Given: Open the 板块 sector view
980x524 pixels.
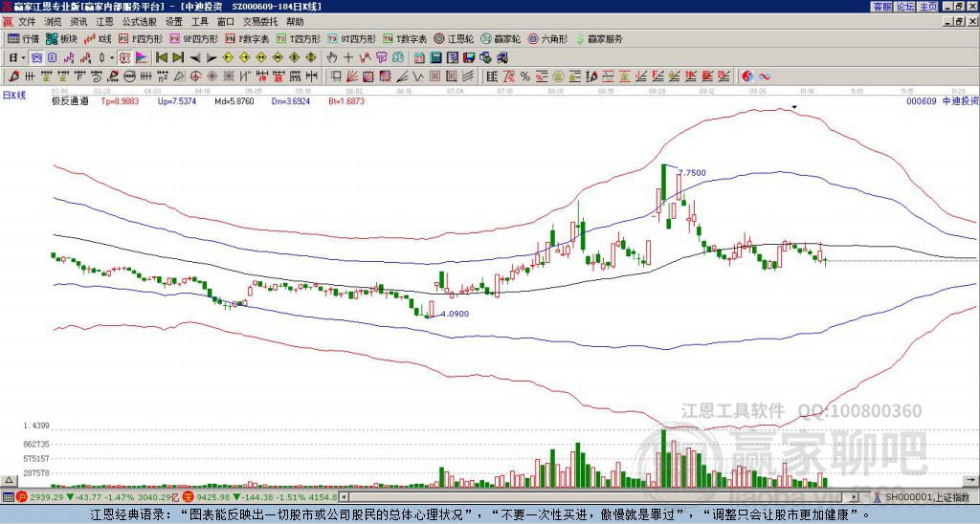Looking at the screenshot, I should pyautogui.click(x=61, y=38).
